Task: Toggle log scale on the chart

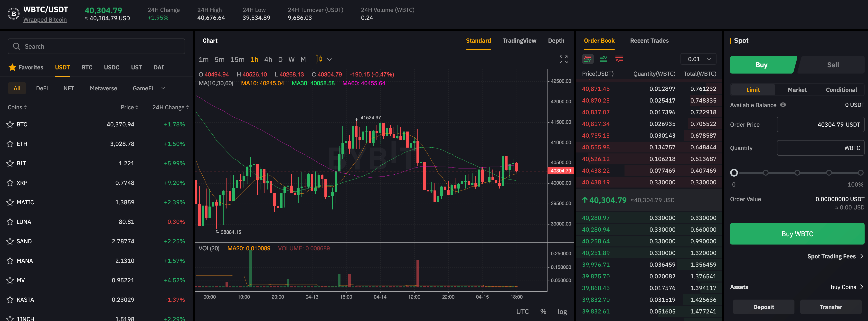Action: point(562,312)
